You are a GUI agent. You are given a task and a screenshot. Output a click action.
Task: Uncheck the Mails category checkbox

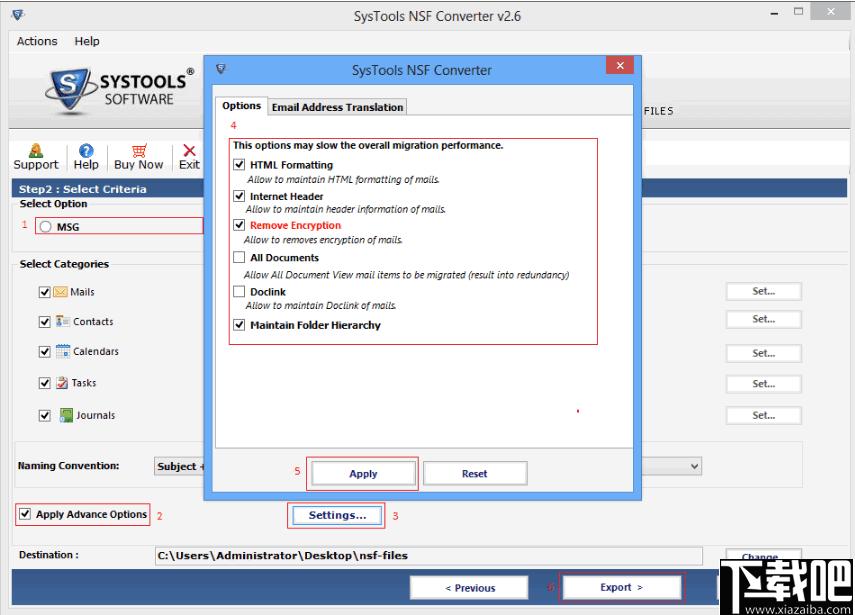[x=45, y=292]
